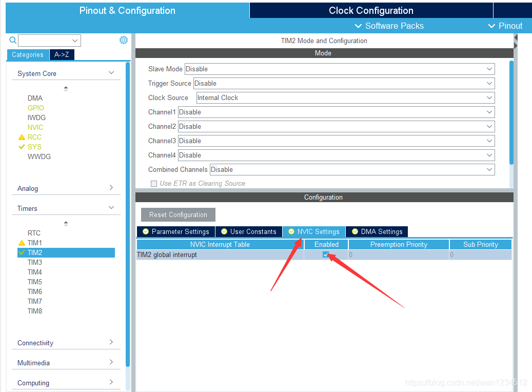This screenshot has width=532, height=392.
Task: Click the settings gear icon in the sidebar
Action: pos(124,40)
